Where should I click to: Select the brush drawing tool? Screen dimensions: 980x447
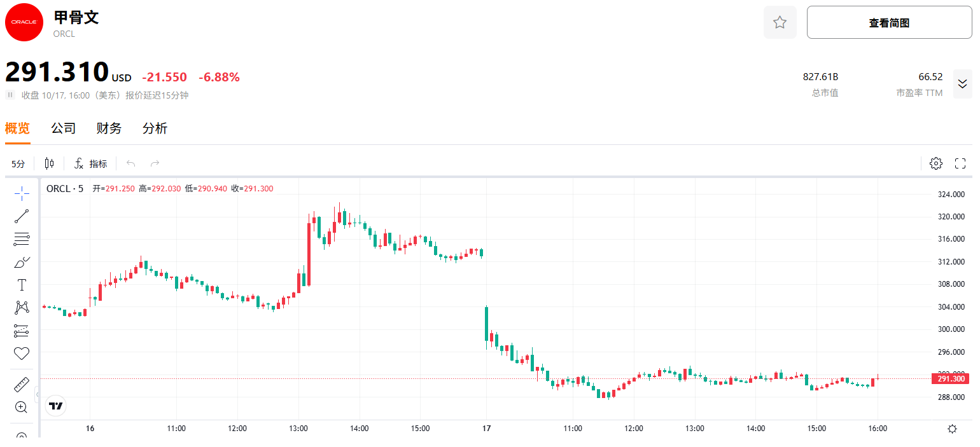coord(22,262)
